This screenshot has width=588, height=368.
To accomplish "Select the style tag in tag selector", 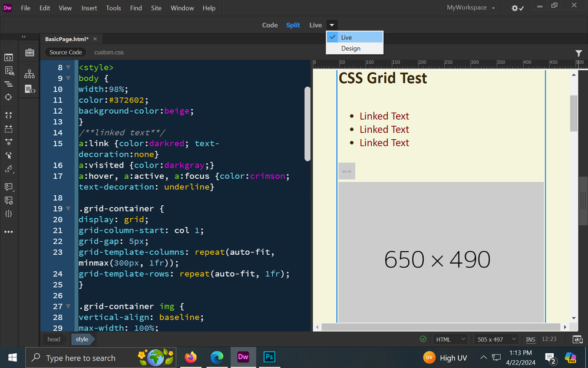I will (82, 340).
